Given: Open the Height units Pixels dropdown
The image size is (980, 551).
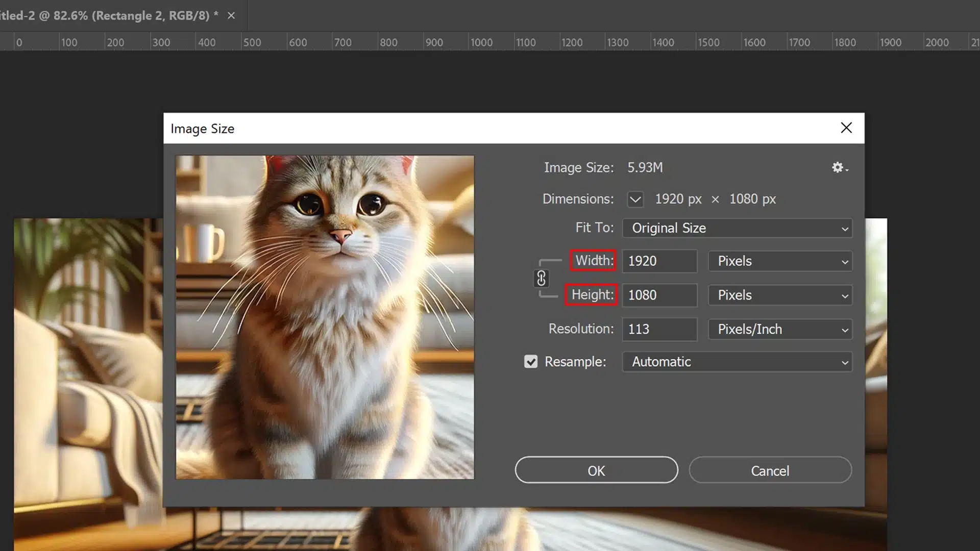Looking at the screenshot, I should [780, 295].
